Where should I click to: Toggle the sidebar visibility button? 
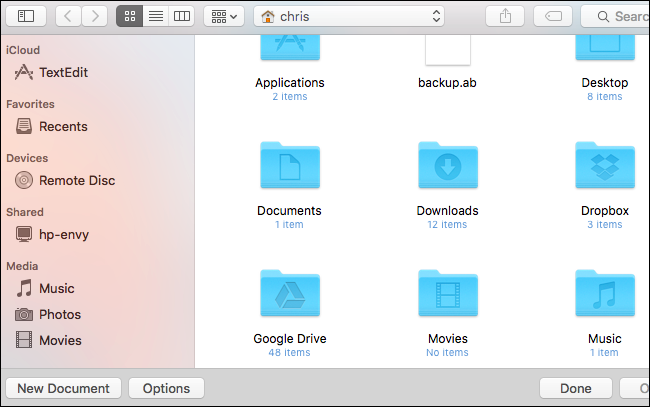point(26,16)
